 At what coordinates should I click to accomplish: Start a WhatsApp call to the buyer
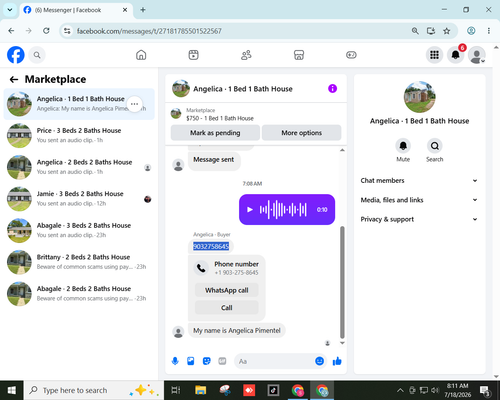coord(227,290)
